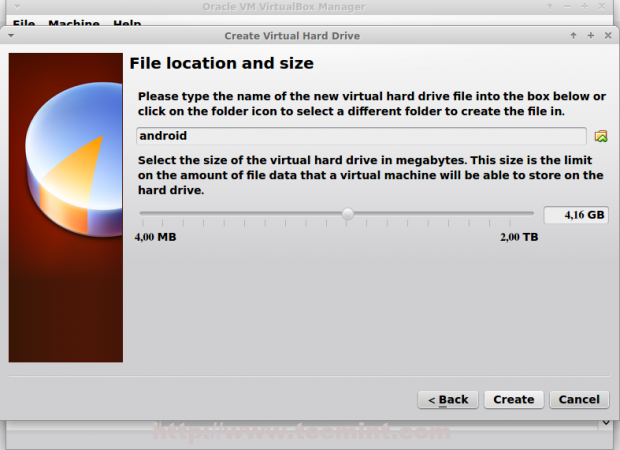Screen dimensions: 620x450
Task: Click the virtual disk illustration image
Action: click(x=66, y=208)
